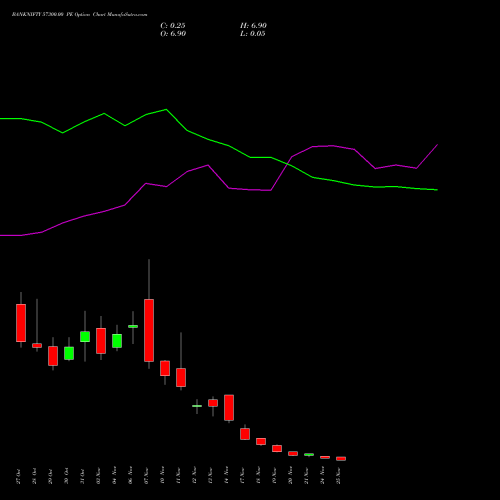The image size is (500, 500).
Task: Click the 28 Oct date label
Action: pos(34,476)
